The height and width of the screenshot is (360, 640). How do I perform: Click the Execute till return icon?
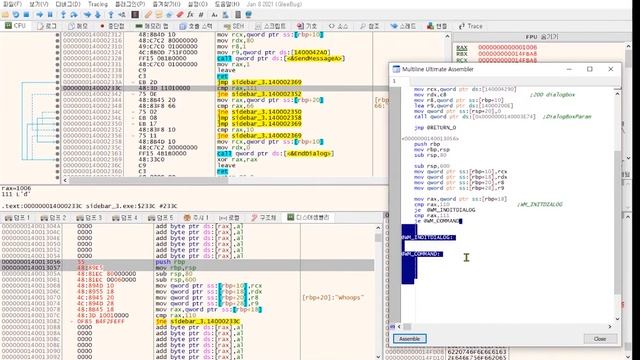pos(111,15)
